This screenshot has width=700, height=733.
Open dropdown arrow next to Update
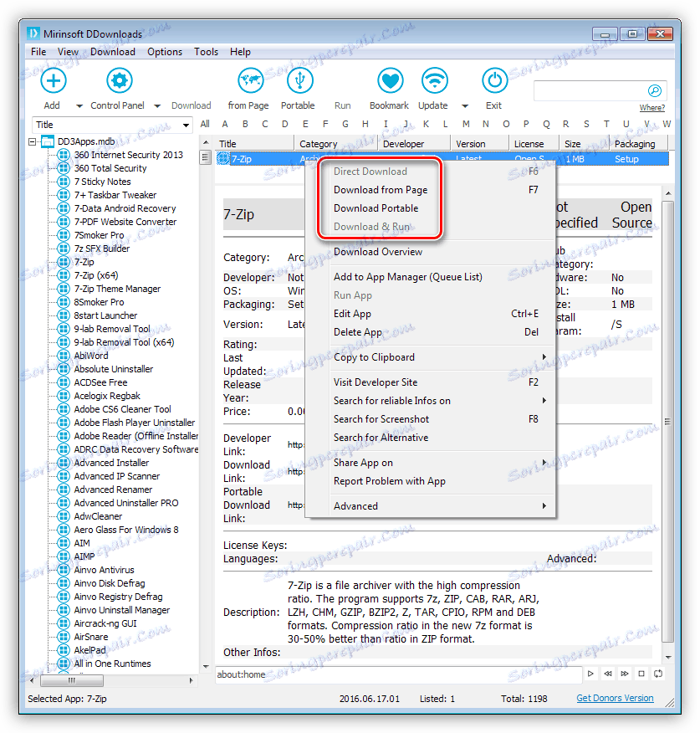[x=465, y=106]
